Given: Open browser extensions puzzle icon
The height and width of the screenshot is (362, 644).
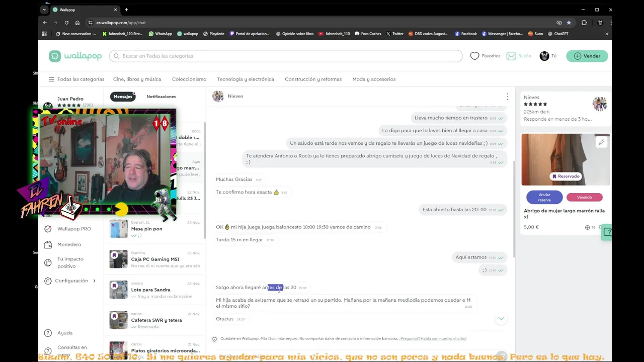Looking at the screenshot, I should click(584, 23).
